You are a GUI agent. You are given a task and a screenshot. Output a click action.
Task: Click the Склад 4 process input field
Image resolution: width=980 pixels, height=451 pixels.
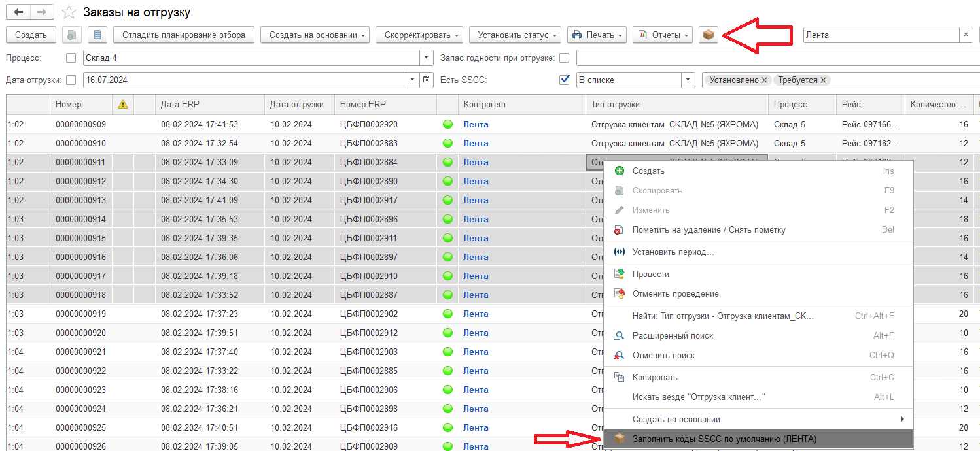tap(251, 58)
